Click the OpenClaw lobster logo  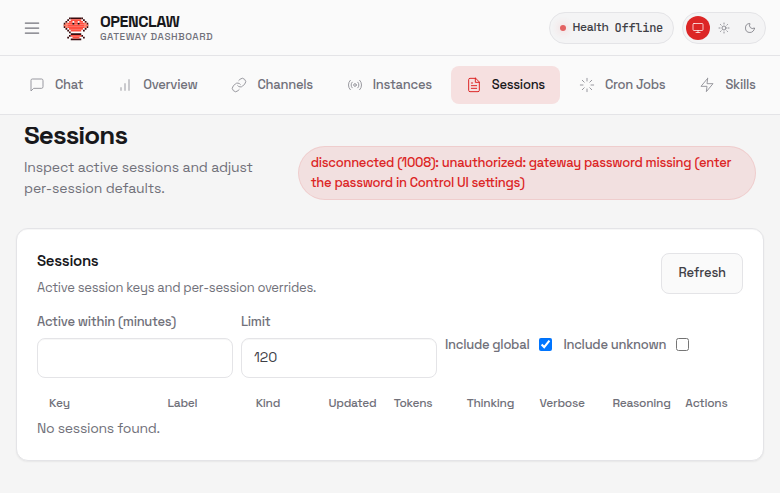(x=75, y=28)
